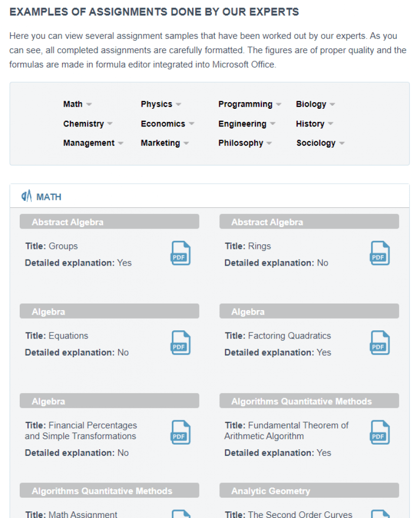
Task: Click the Chemistry subject link
Action: point(84,123)
